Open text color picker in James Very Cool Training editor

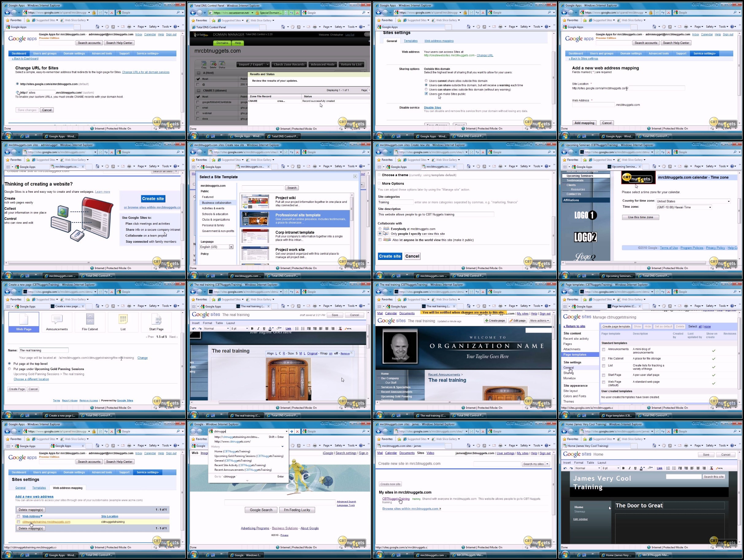642,468
